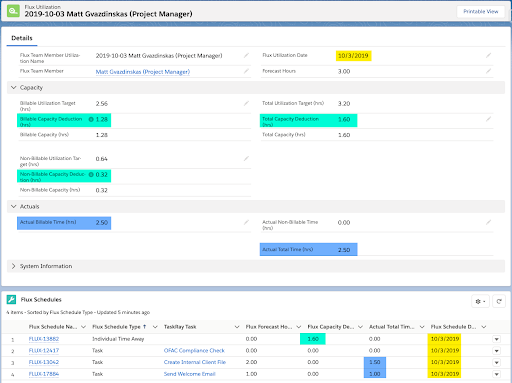
Task: Show row actions for FLUX-17884
Action: (496, 374)
